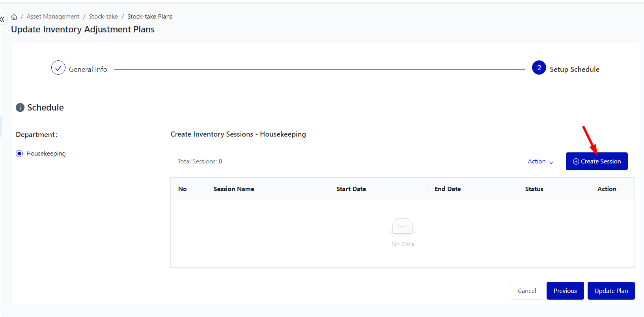Click the Schedule info icon
Viewport: 644px width, 317px height.
pyautogui.click(x=20, y=108)
